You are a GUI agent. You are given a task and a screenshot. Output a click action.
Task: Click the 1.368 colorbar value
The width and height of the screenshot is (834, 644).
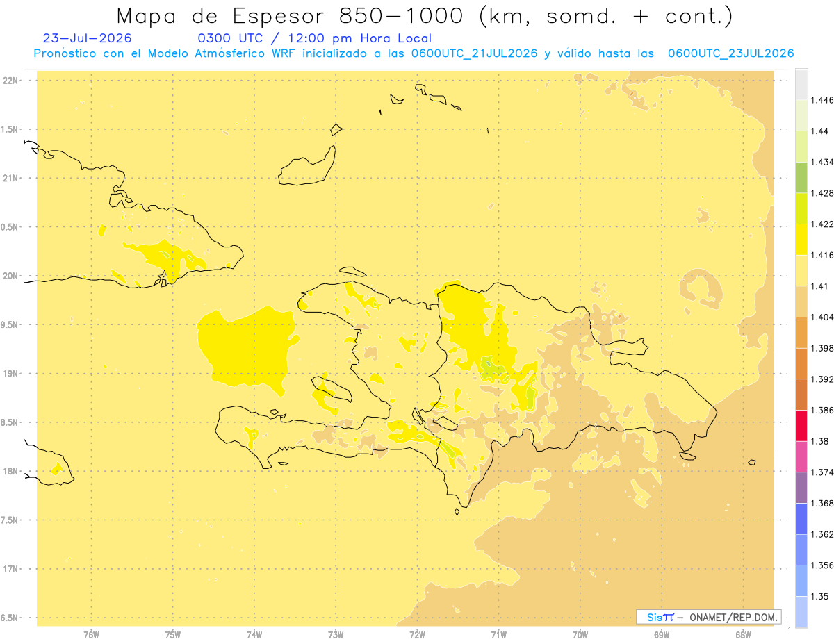click(x=821, y=504)
